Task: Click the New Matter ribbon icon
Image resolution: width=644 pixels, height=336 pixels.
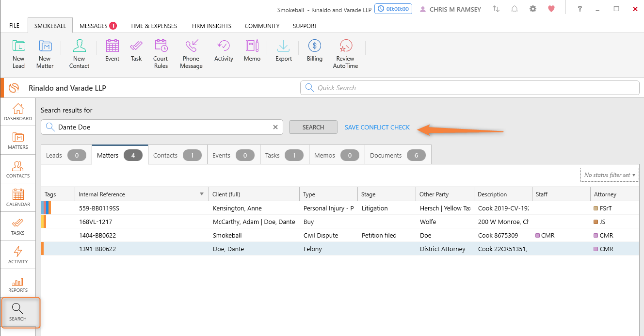Action: (45, 54)
